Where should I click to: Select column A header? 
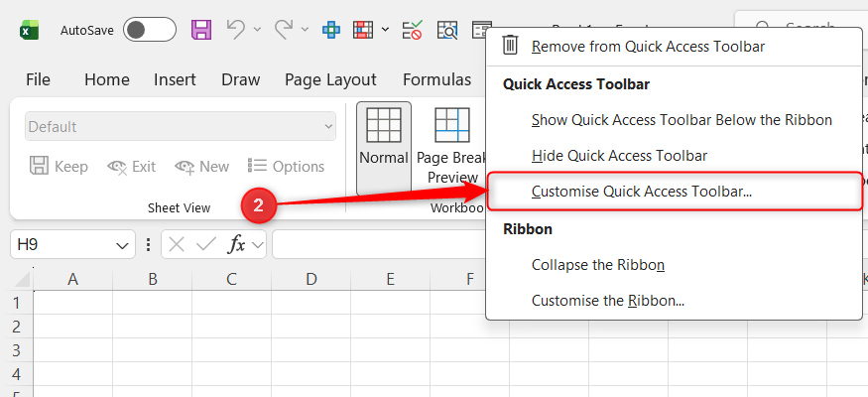(72, 279)
